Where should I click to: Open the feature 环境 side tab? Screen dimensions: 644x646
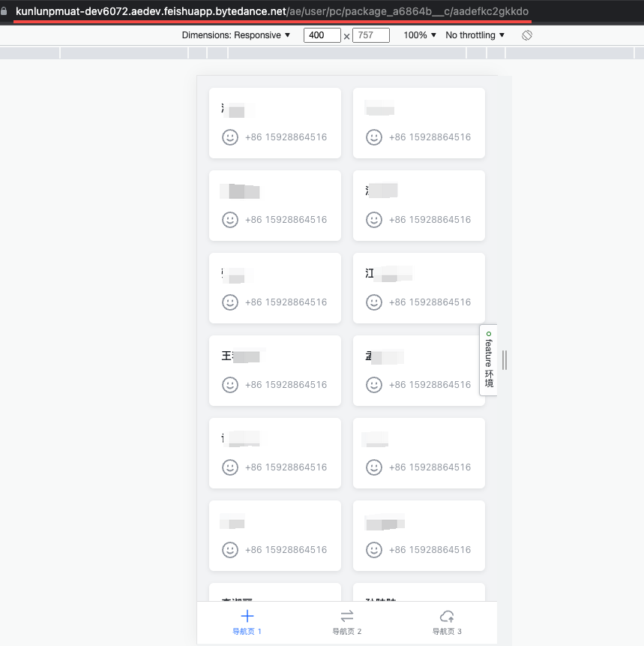(x=488, y=359)
